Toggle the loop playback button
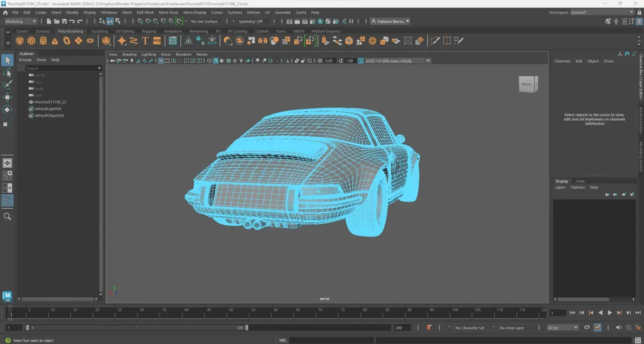The width and height of the screenshot is (644, 344). point(587,327)
